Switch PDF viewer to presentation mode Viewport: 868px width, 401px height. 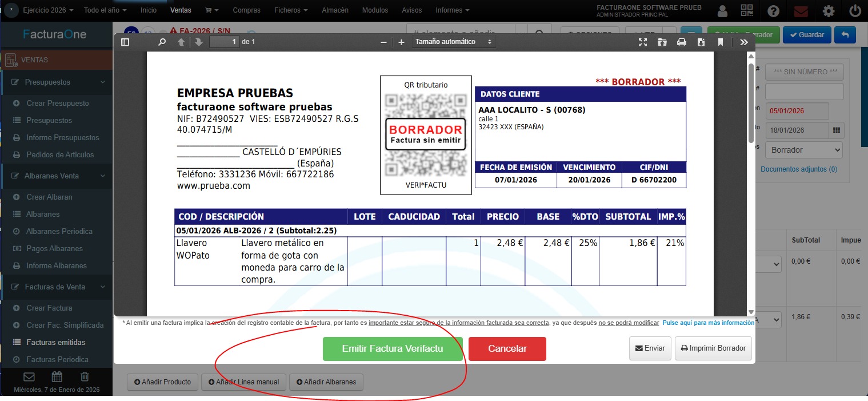(643, 42)
